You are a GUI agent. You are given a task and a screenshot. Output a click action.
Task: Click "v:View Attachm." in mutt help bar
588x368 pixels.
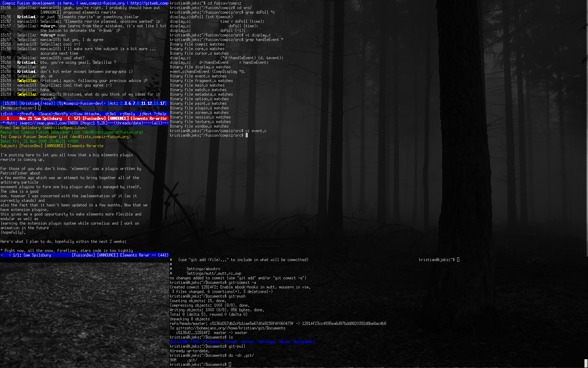[x=85, y=114]
